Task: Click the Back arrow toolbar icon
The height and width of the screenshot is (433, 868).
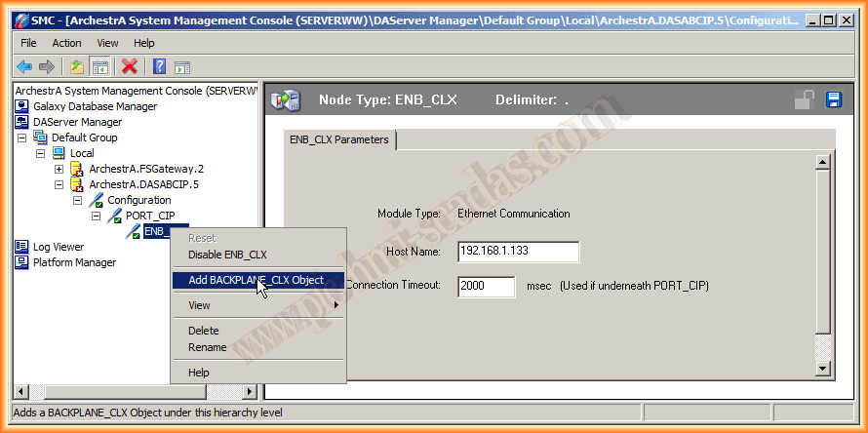Action: tap(24, 66)
